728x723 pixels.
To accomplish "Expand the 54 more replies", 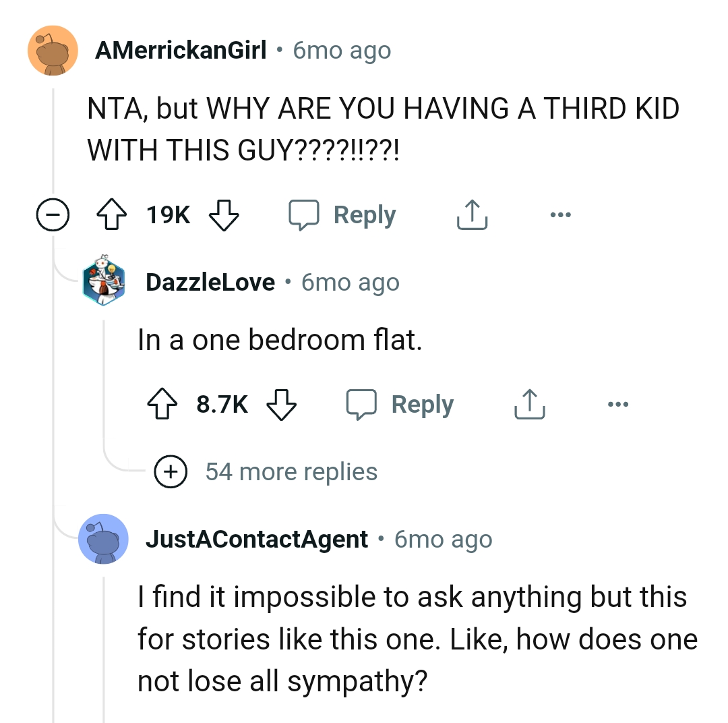I will pyautogui.click(x=171, y=471).
